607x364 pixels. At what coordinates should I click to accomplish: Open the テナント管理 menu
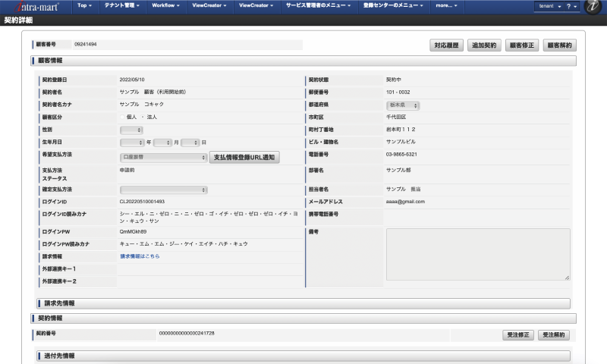click(122, 6)
